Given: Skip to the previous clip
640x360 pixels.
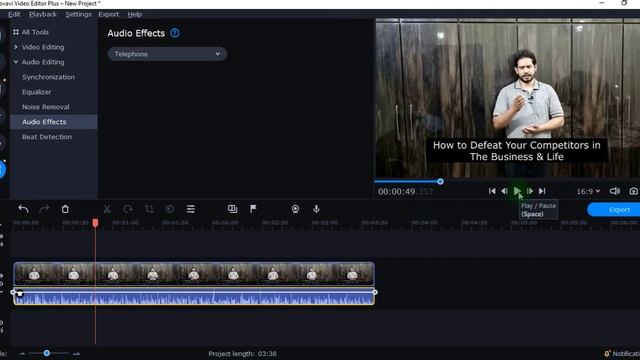Looking at the screenshot, I should click(x=492, y=191).
